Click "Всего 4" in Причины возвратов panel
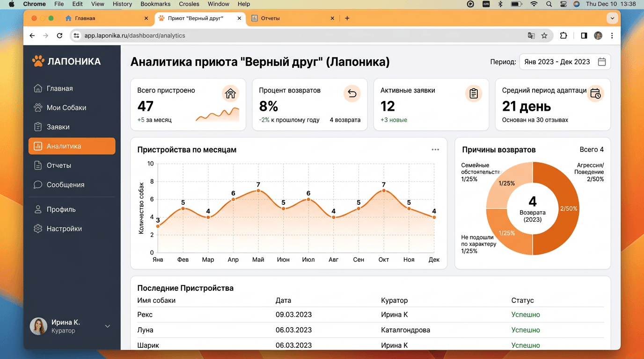The height and width of the screenshot is (359, 644). coord(592,150)
